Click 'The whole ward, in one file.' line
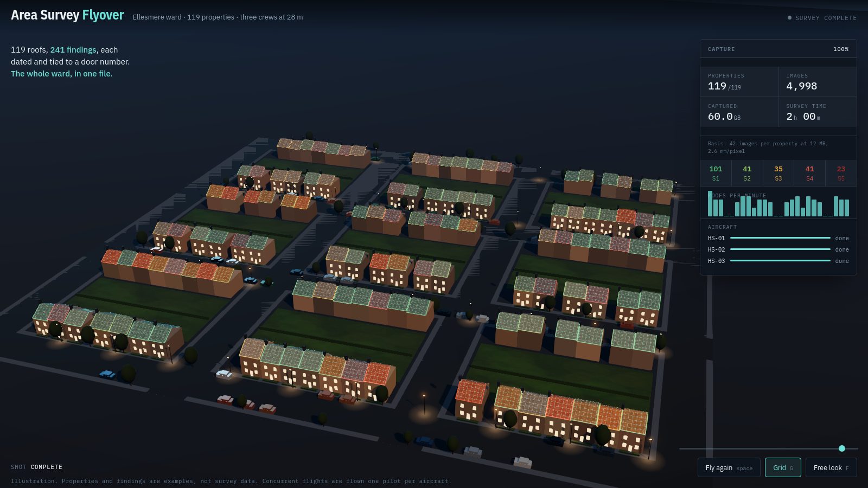The height and width of the screenshot is (488, 868). click(62, 74)
